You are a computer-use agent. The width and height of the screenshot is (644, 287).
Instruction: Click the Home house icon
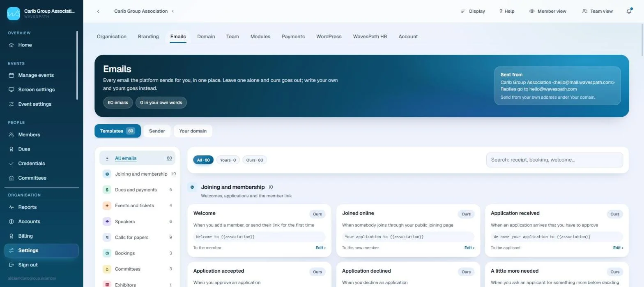point(11,45)
